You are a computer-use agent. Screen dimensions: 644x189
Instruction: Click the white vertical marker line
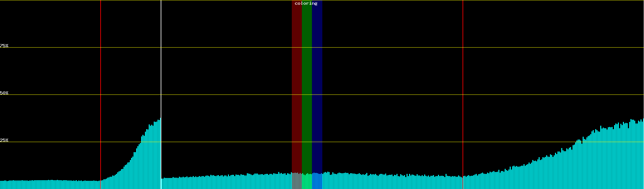click(x=161, y=63)
